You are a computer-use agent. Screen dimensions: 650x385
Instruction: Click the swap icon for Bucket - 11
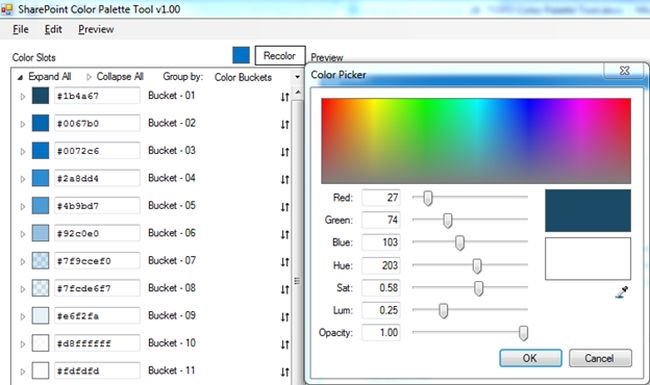point(285,372)
